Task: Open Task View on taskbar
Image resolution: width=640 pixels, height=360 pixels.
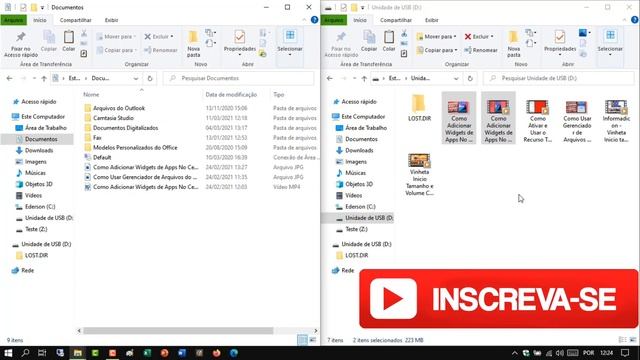Action: click(x=42, y=353)
